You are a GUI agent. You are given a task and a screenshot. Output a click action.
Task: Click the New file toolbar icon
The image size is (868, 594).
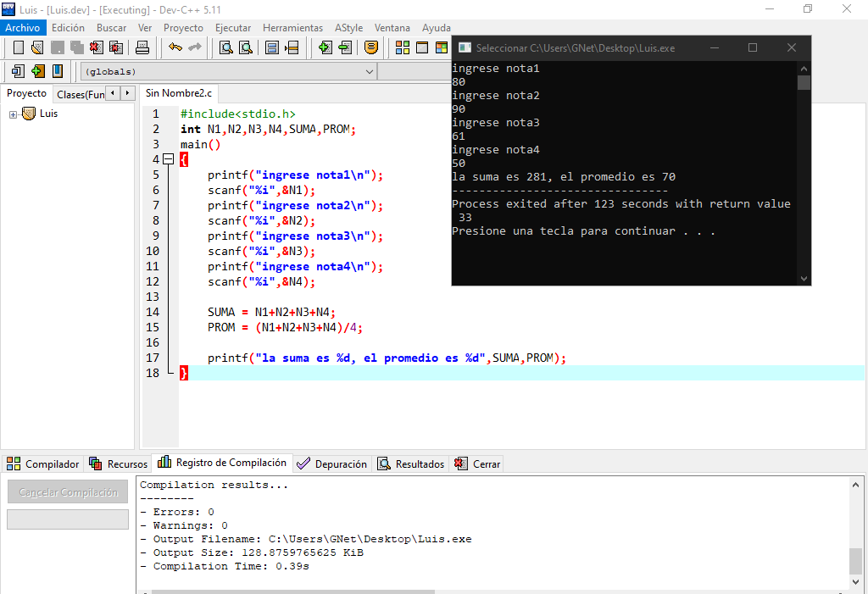click(18, 47)
